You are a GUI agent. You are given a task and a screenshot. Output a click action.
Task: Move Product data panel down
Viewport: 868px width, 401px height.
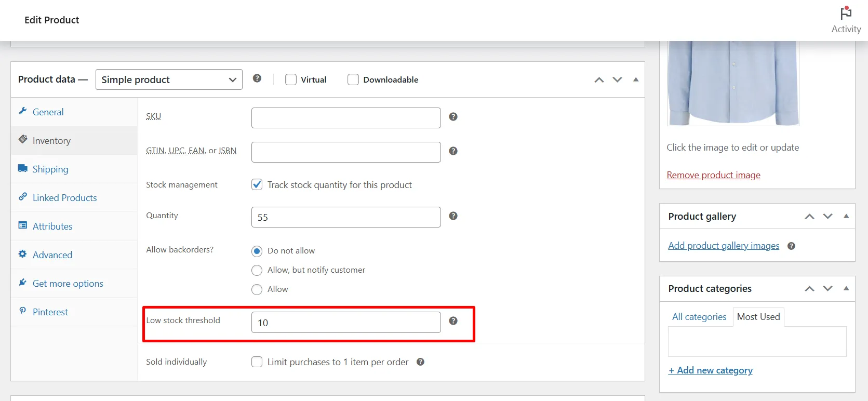pyautogui.click(x=618, y=79)
